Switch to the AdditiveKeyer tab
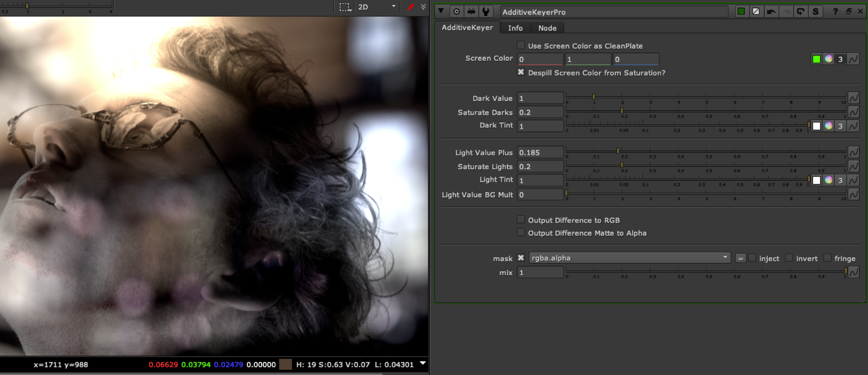The image size is (868, 375). click(467, 28)
